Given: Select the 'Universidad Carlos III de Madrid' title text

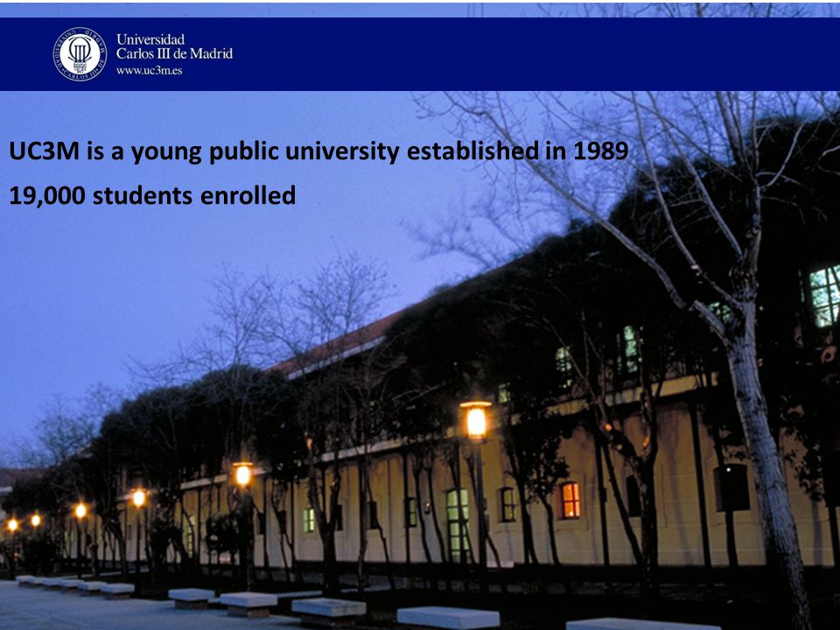Looking at the screenshot, I should 175,46.
